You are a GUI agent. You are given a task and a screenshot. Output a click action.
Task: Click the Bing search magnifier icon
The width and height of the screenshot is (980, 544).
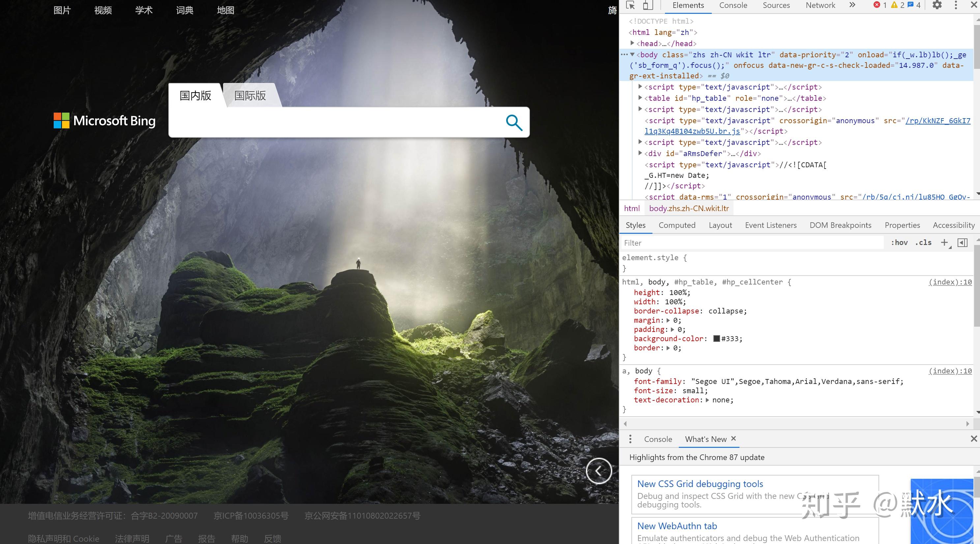click(514, 122)
